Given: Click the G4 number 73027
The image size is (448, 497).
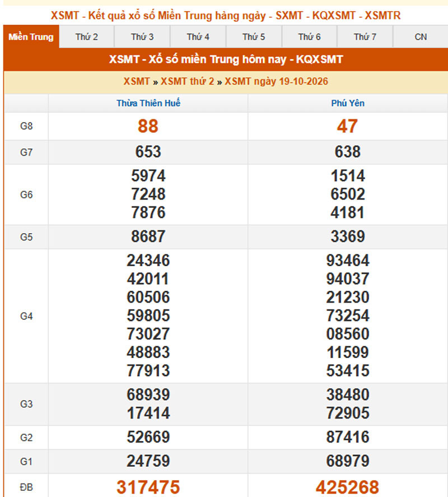Looking at the screenshot, I should pyautogui.click(x=148, y=334).
